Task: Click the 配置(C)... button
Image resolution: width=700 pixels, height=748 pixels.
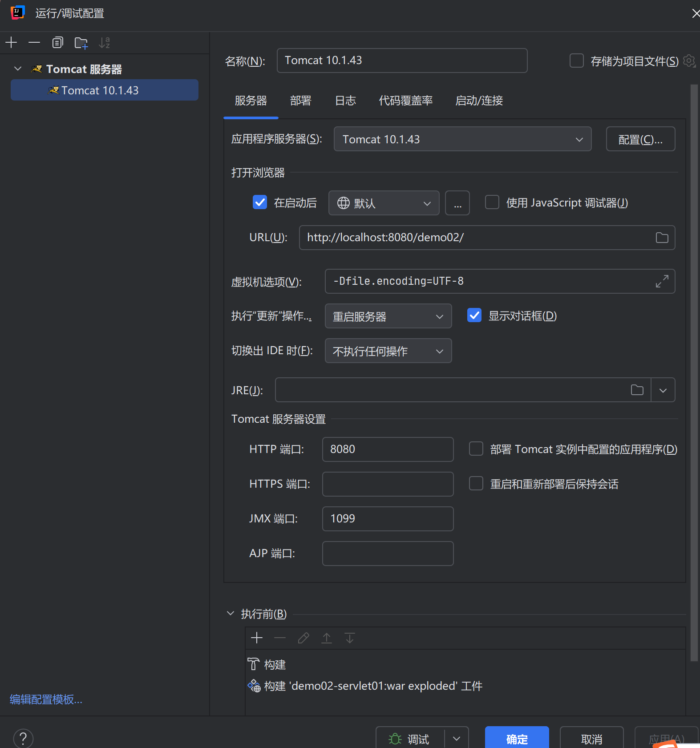Action: click(640, 139)
